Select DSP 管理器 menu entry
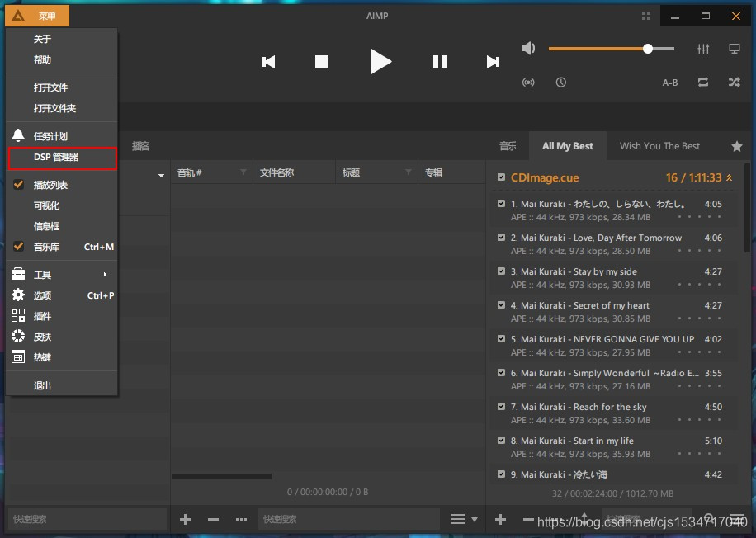The height and width of the screenshot is (538, 756). pos(63,157)
